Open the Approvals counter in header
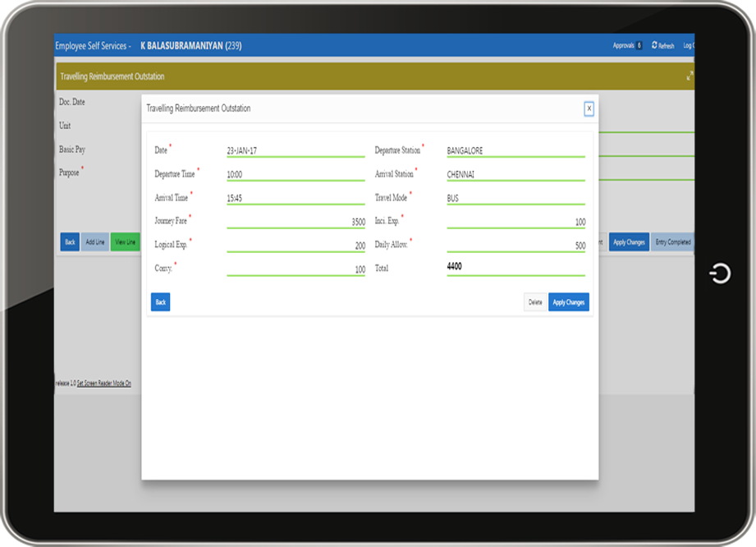756x547 pixels. click(628, 46)
